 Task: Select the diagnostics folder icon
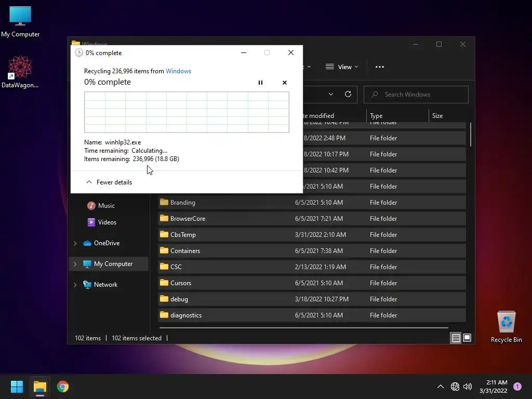[164, 315]
